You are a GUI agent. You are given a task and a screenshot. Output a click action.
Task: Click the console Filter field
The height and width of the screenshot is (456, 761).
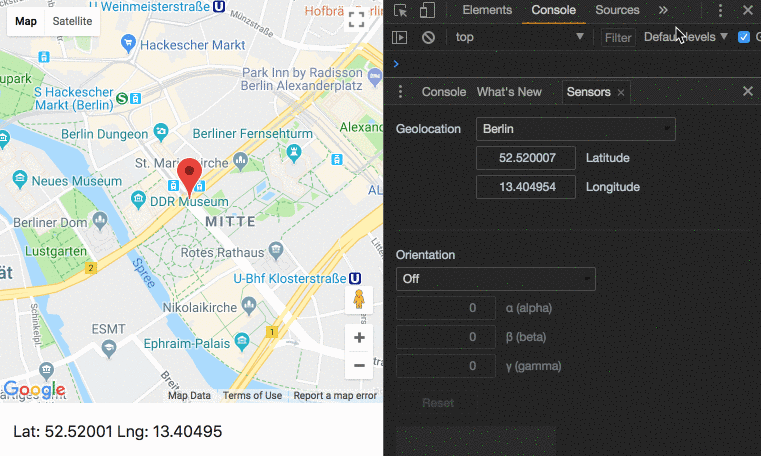coord(618,37)
